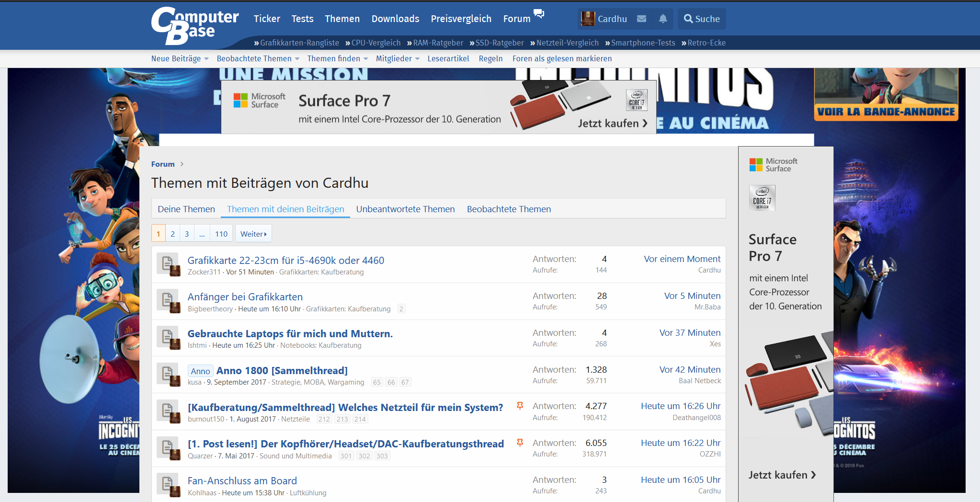
Task: Click thread icon for Anfänger bei Grafikkarten
Action: (x=168, y=300)
